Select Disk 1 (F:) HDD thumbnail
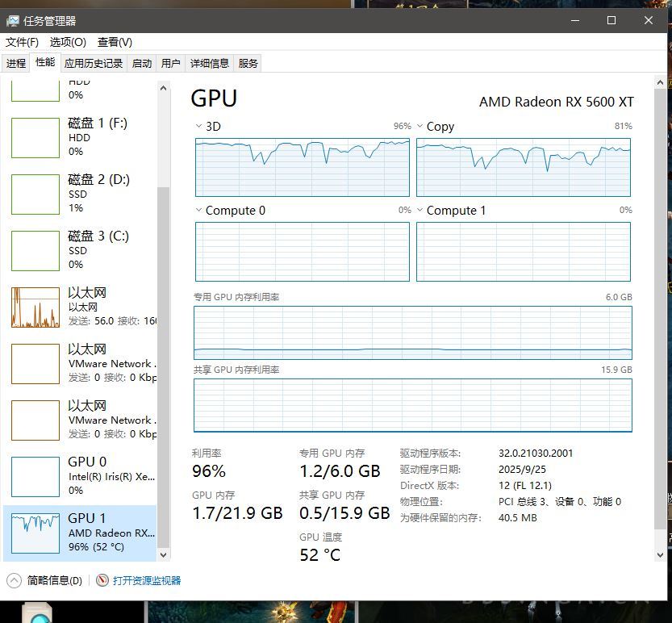 [x=35, y=137]
